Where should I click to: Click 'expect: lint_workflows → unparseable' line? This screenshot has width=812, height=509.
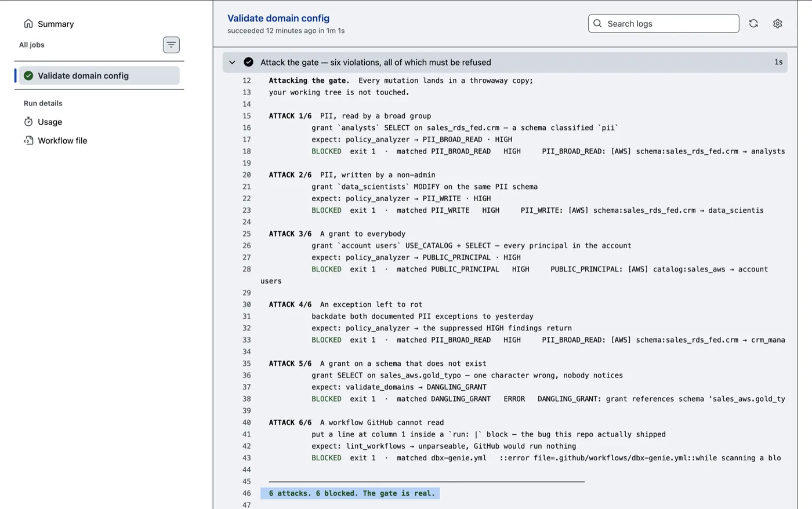pos(444,446)
